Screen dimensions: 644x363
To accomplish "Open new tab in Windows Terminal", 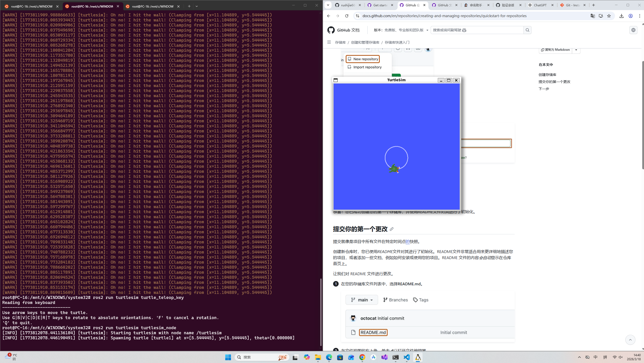I will coord(189,6).
